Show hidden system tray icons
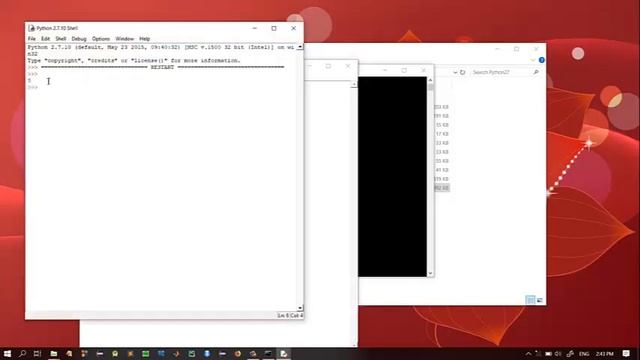The width and height of the screenshot is (640, 360). click(528, 353)
